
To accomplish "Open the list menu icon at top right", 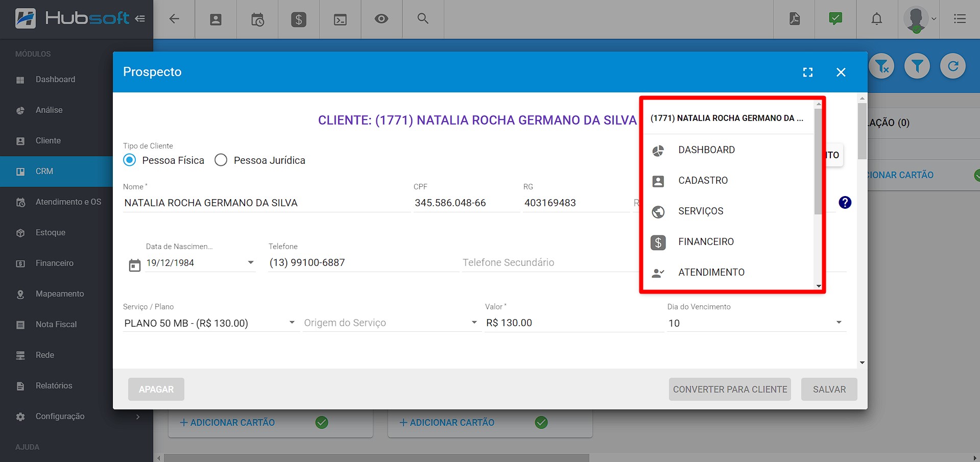I will [960, 19].
